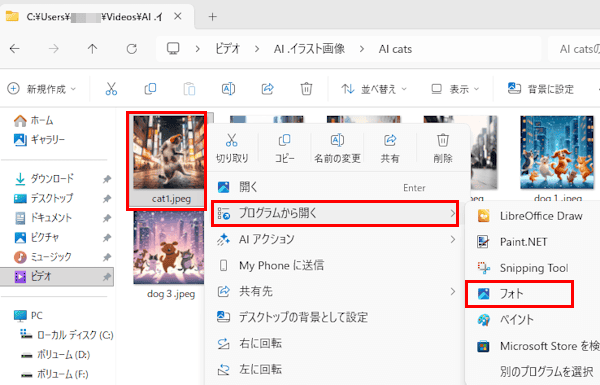The height and width of the screenshot is (385, 600).
Task: Click the Share icon in toolbar
Action: tap(267, 89)
